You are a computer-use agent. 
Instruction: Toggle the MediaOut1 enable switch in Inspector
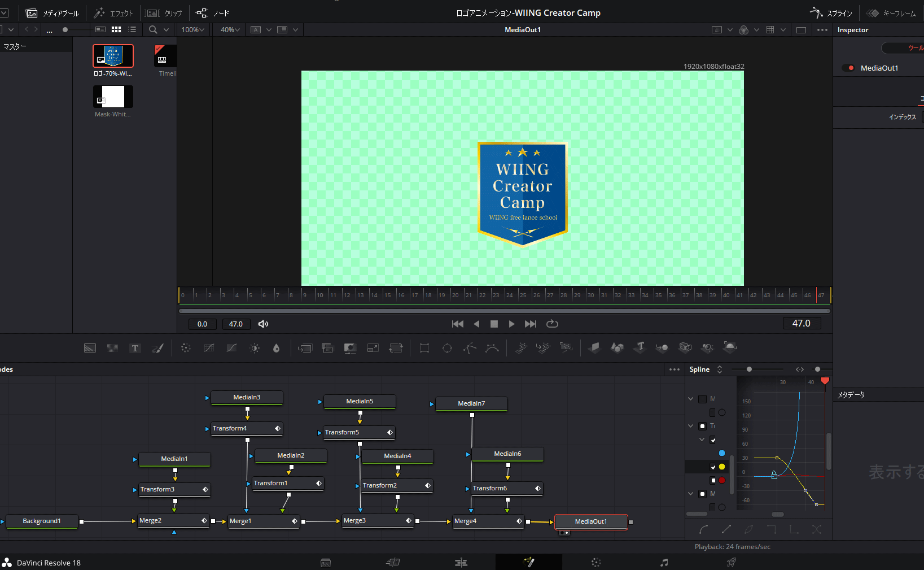coord(848,68)
